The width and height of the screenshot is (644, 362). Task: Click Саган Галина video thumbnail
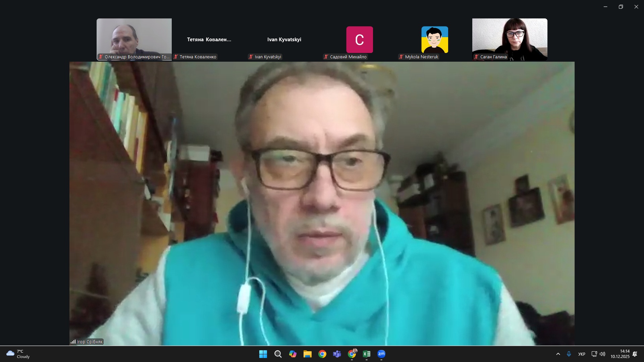(509, 40)
